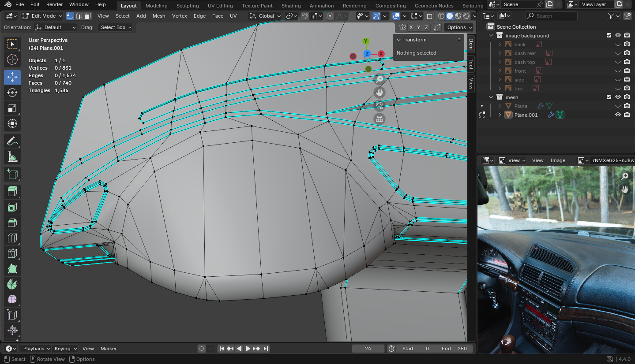Screen dimensions: 635x364
Task: Toggle proportional editing
Action: coord(330,16)
